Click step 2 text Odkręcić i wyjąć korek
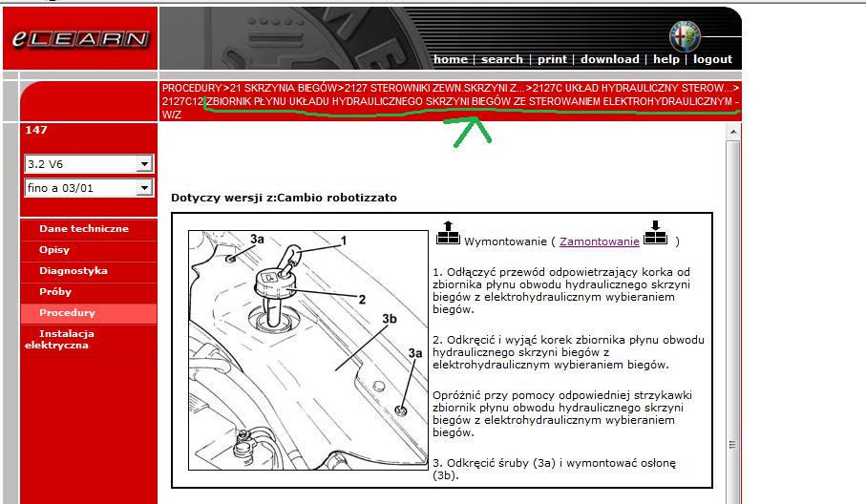The height and width of the screenshot is (504, 866). (568, 352)
